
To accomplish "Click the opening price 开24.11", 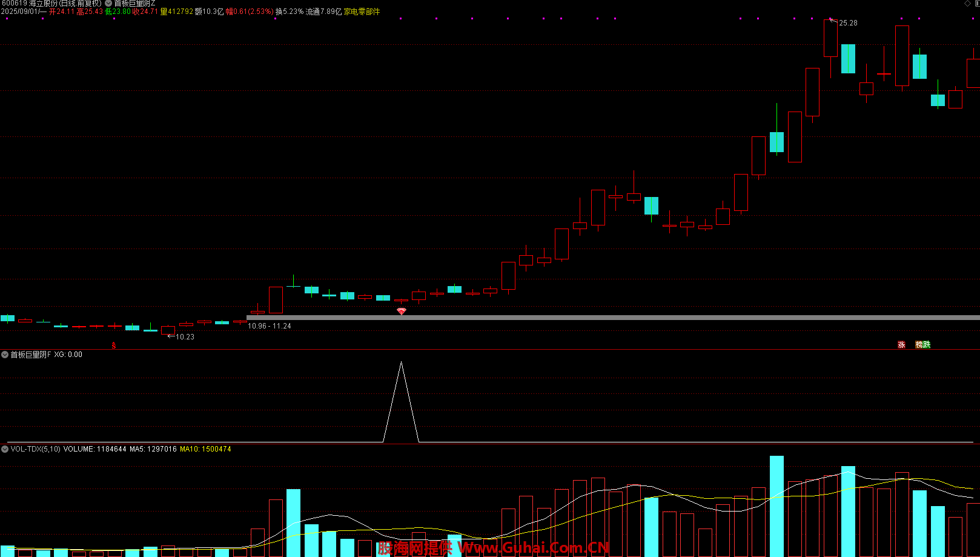I will [62, 12].
